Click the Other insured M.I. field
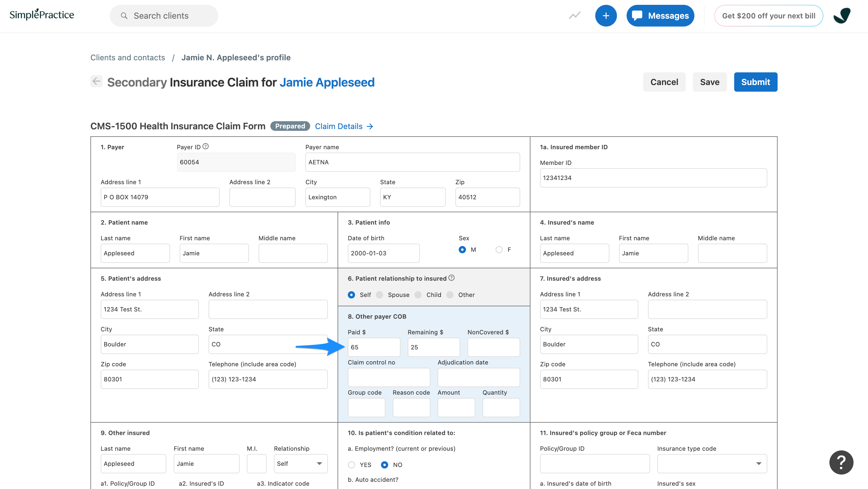Viewport: 868px width, 489px height. pos(256,463)
